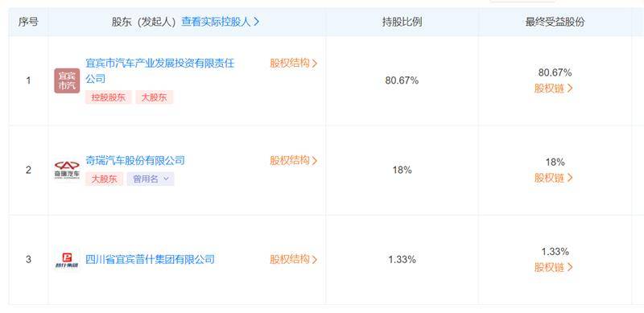Open 奇瑞汽车股份有限公司 company link
644x313 pixels.
pyautogui.click(x=135, y=160)
